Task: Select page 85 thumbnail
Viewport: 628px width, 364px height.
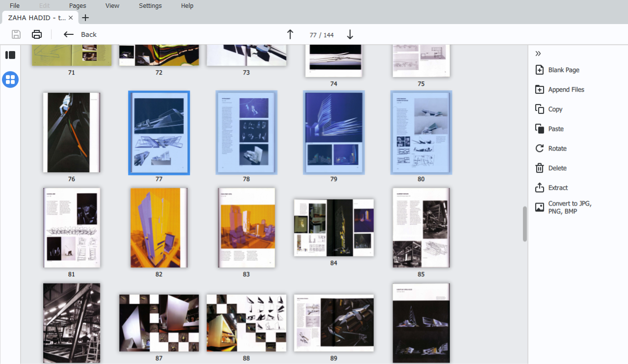Action: point(421,228)
